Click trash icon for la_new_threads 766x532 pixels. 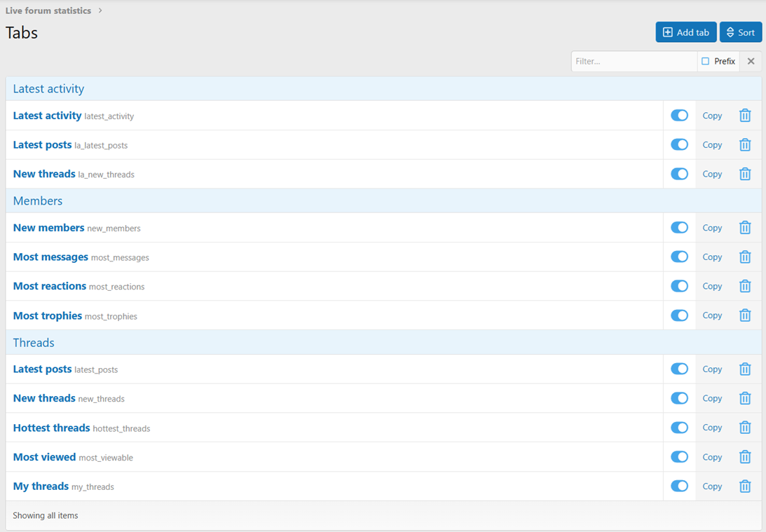[745, 174]
